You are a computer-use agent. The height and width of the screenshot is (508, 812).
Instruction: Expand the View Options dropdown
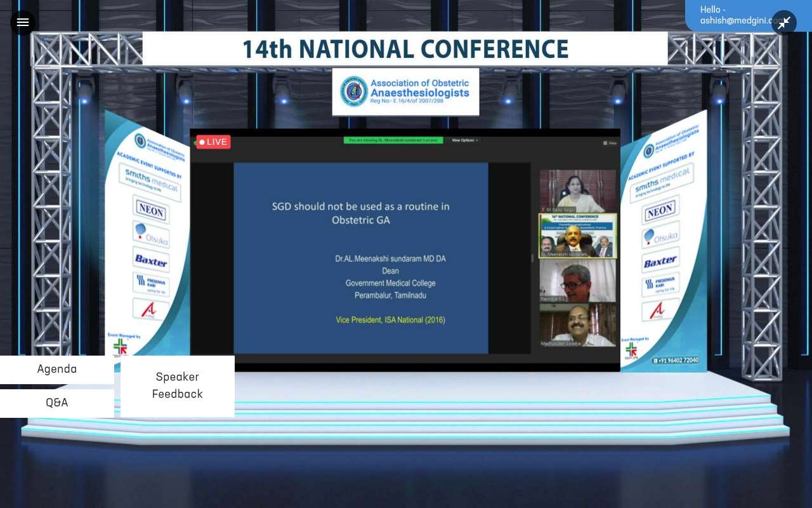pos(465,140)
